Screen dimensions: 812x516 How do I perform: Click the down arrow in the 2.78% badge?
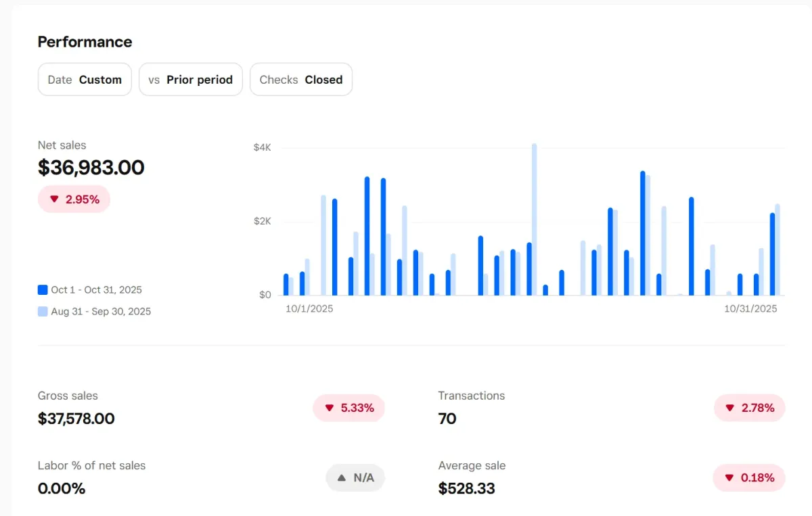coord(730,408)
